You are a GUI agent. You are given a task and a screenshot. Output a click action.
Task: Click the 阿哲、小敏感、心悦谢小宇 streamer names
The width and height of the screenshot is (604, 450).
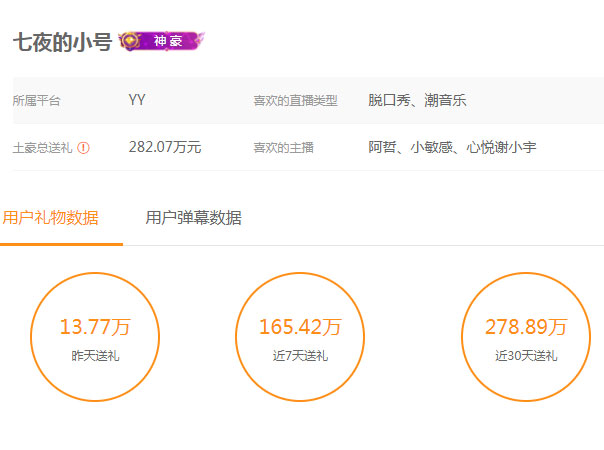point(452,147)
